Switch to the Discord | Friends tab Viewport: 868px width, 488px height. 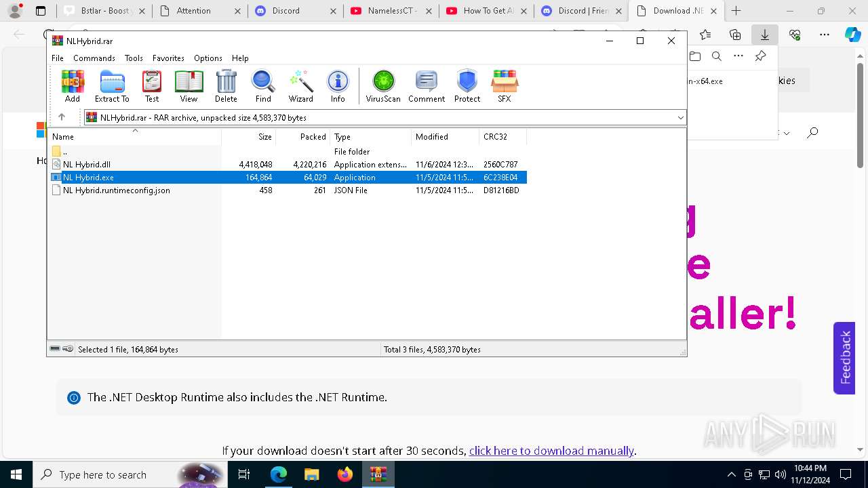click(x=581, y=11)
